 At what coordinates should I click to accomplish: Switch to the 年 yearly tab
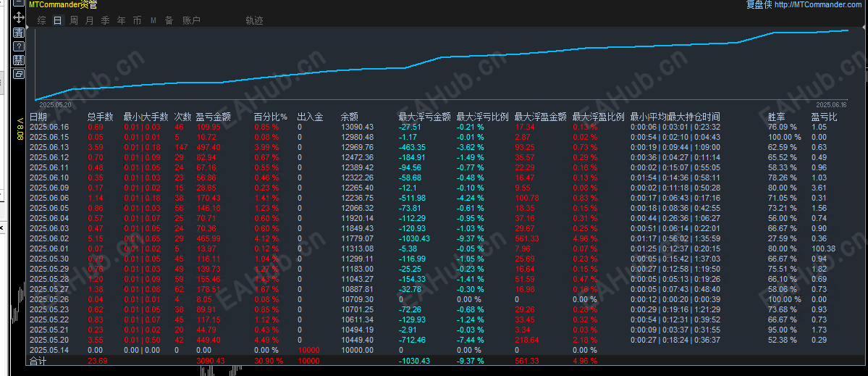coord(121,20)
